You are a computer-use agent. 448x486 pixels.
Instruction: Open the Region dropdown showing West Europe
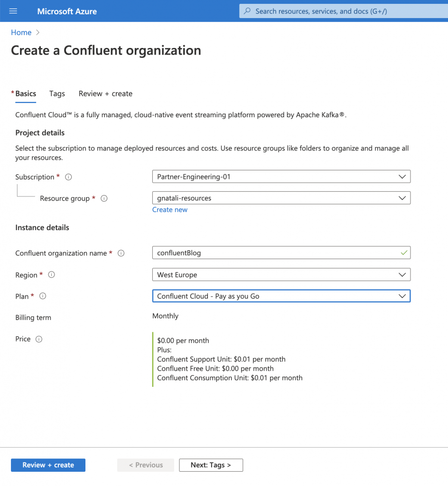pos(281,274)
